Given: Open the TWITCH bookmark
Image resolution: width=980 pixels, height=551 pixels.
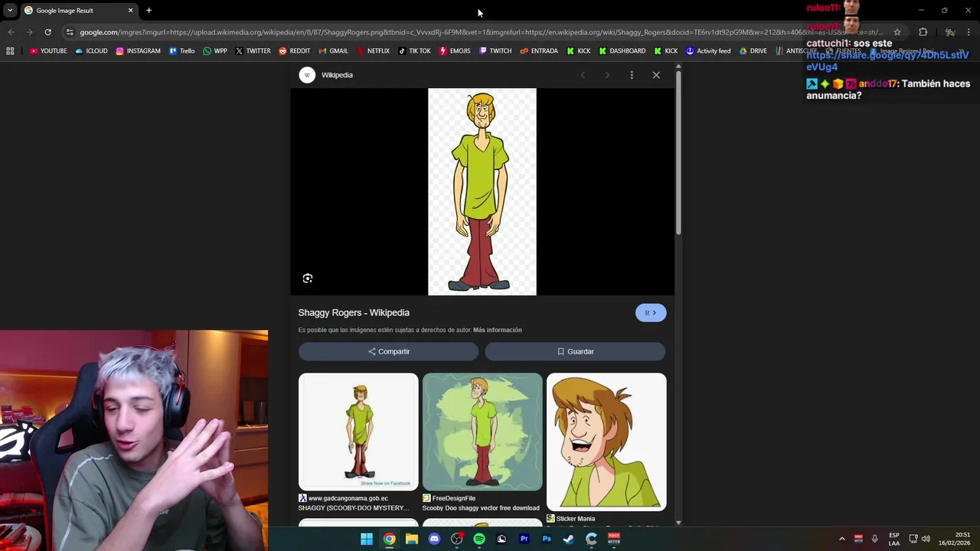Looking at the screenshot, I should point(495,51).
